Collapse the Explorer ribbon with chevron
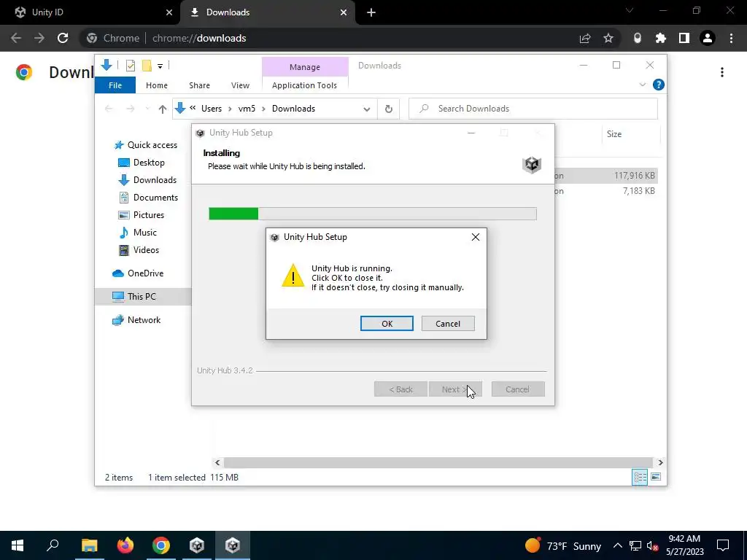Image resolution: width=747 pixels, height=560 pixels. coord(642,85)
